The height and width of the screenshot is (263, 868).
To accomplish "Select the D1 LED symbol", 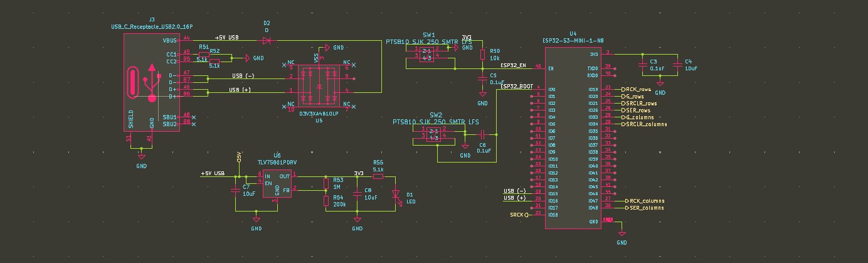I will (x=396, y=194).
